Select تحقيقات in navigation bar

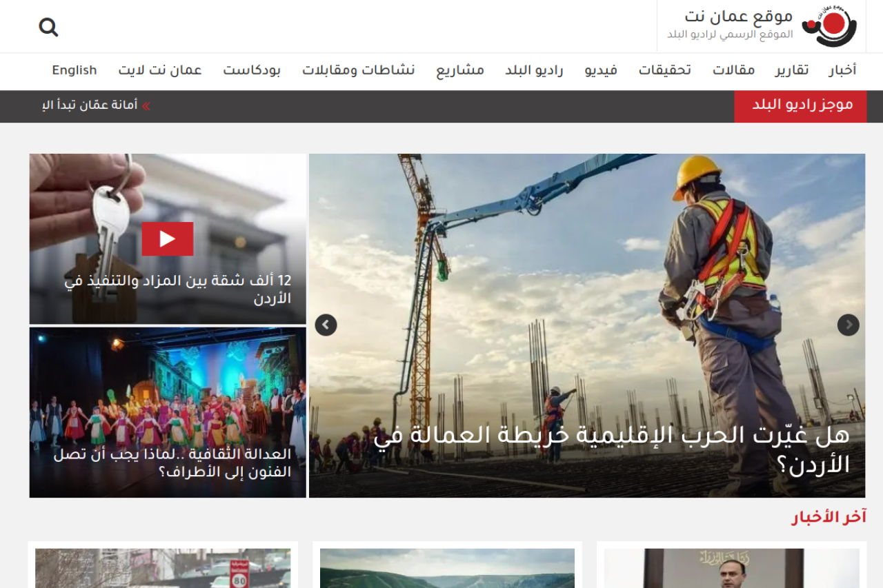click(x=664, y=70)
